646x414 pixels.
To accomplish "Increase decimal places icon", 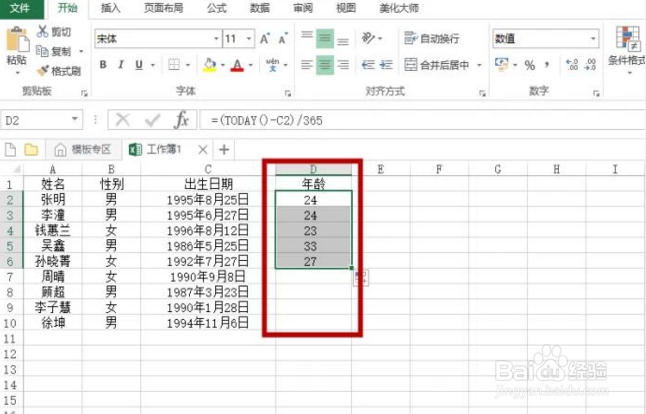I will click(572, 65).
